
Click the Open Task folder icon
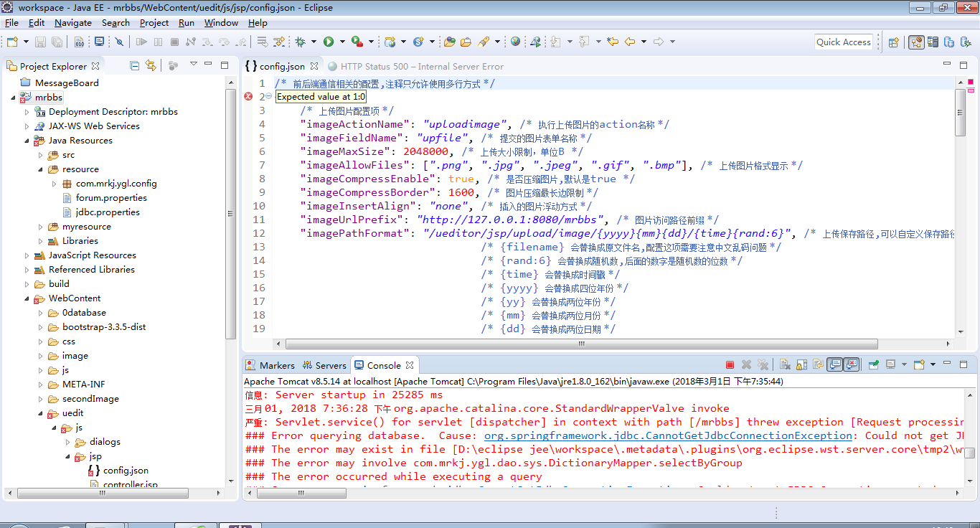pyautogui.click(x=466, y=42)
